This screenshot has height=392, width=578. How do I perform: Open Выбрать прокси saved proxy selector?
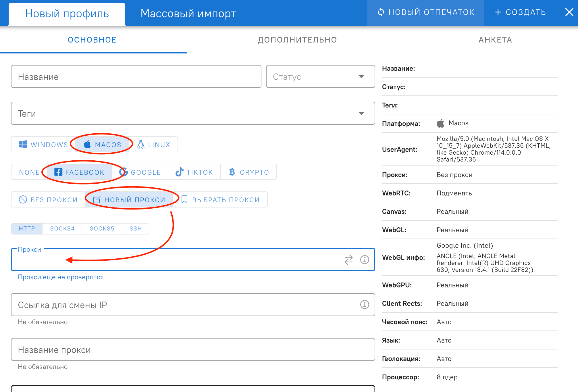coord(220,200)
